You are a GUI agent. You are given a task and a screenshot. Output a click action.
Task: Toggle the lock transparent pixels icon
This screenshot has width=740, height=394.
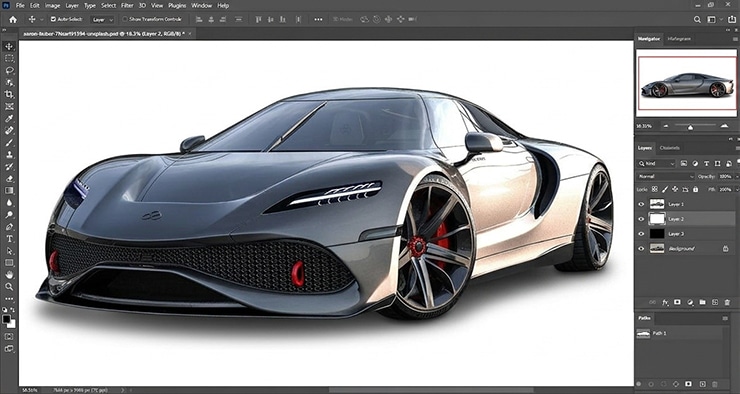pyautogui.click(x=655, y=189)
